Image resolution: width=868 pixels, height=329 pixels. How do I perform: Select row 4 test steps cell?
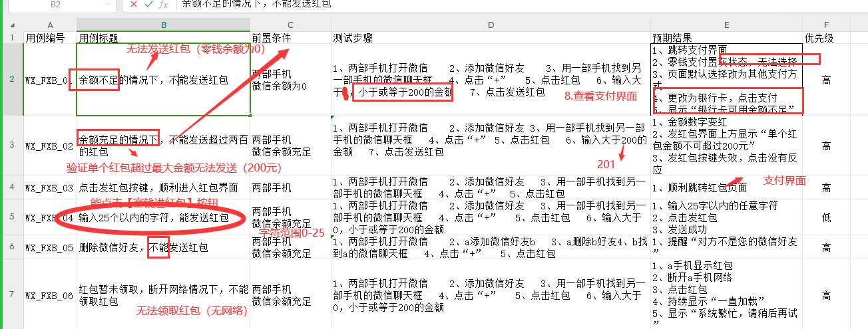pos(491,187)
